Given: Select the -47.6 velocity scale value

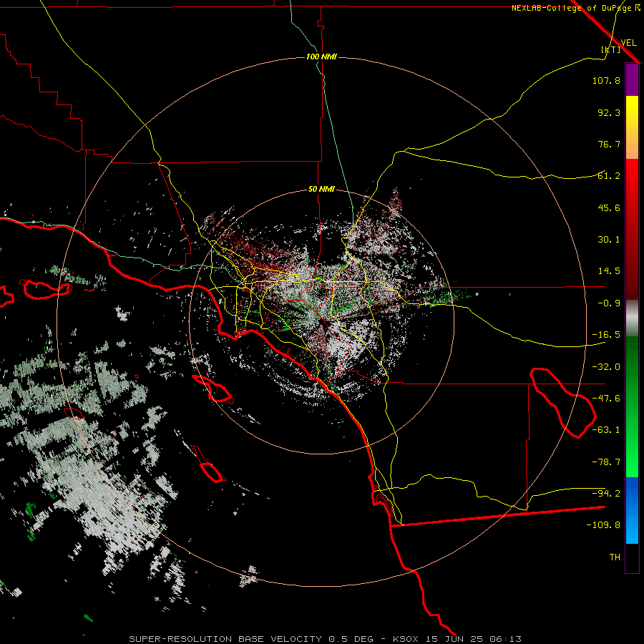Looking at the screenshot, I should pos(606,399).
